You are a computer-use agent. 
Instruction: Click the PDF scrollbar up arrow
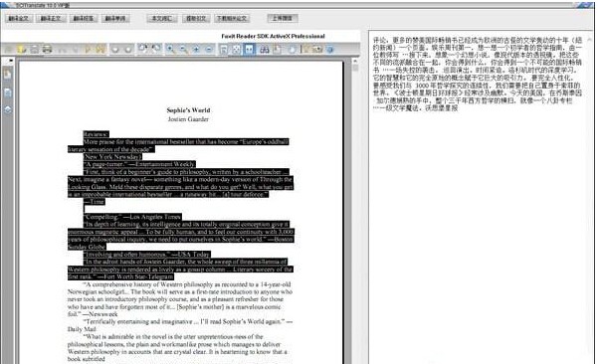tap(355, 61)
